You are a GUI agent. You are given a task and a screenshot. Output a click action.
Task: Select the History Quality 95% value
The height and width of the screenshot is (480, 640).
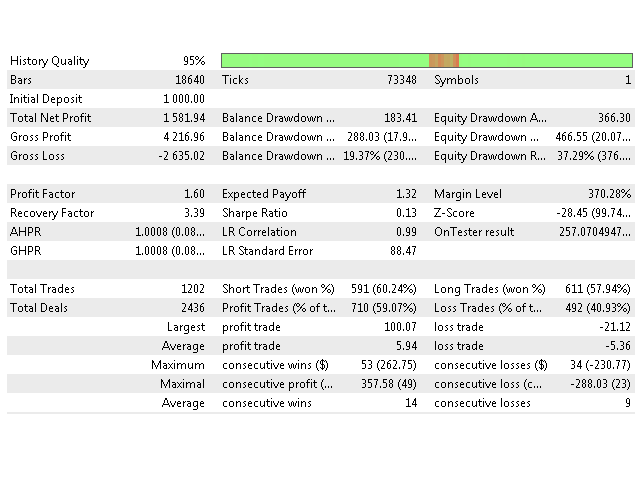(x=194, y=61)
